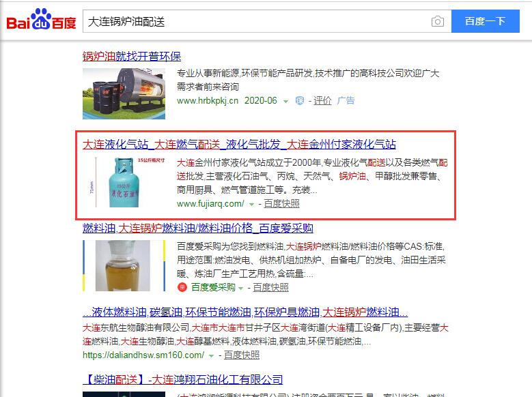Expand dropdown arrow beside www.fujiarq.com/
This screenshot has height=397, width=532.
251,205
